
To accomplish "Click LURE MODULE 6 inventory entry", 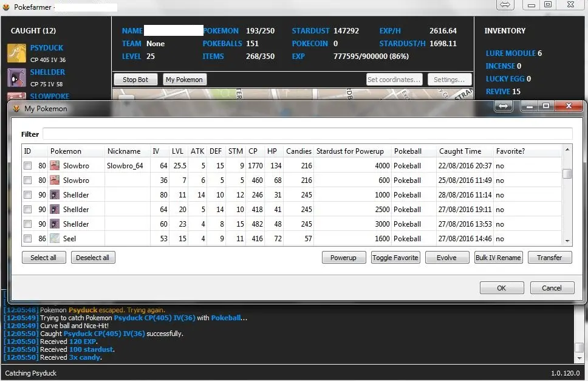I will click(513, 53).
